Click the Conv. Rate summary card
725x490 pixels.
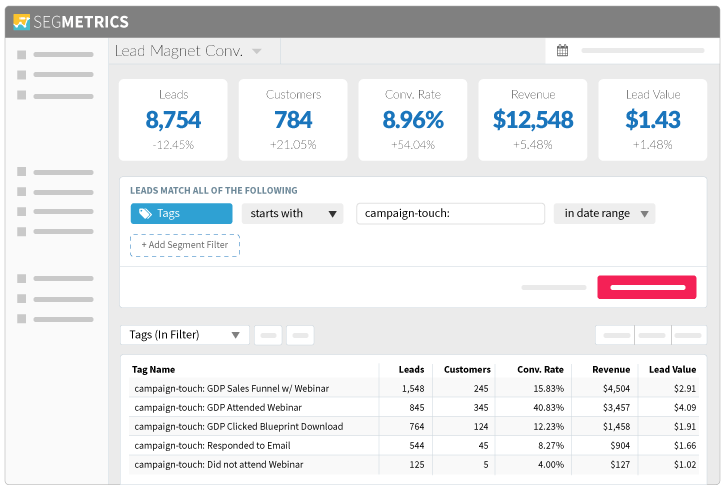coord(412,120)
